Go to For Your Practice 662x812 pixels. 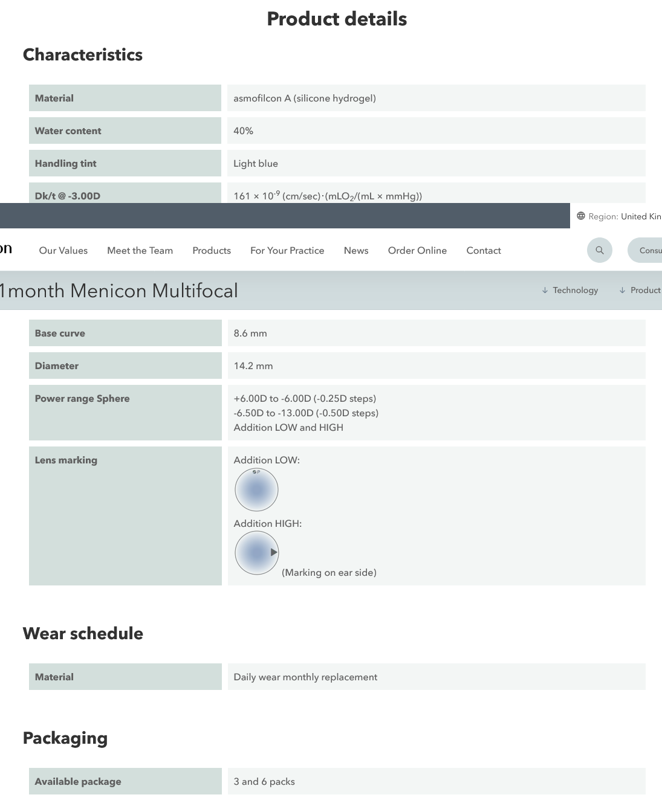coord(287,251)
